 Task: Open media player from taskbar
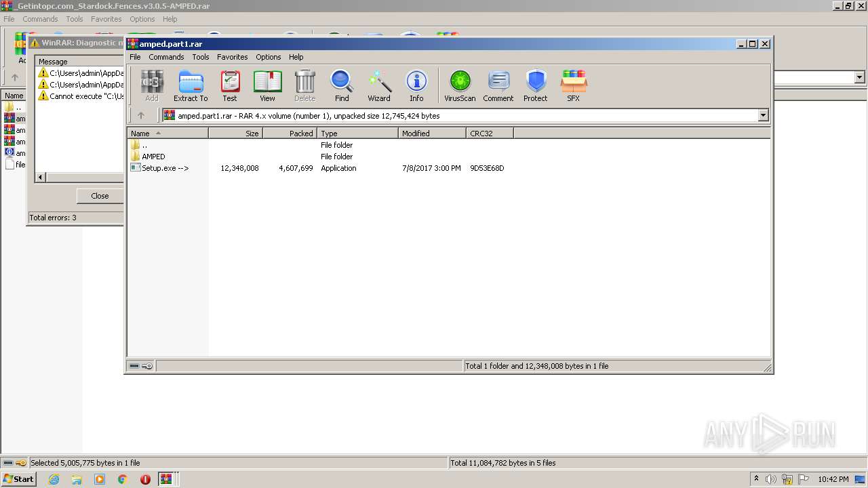pos(100,479)
